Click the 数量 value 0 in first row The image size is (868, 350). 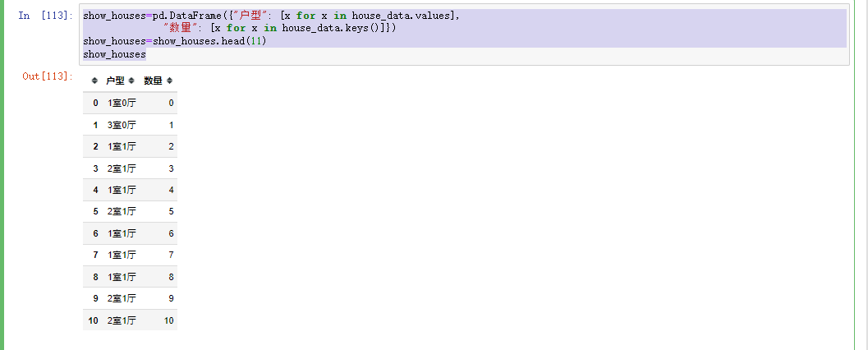click(x=171, y=103)
